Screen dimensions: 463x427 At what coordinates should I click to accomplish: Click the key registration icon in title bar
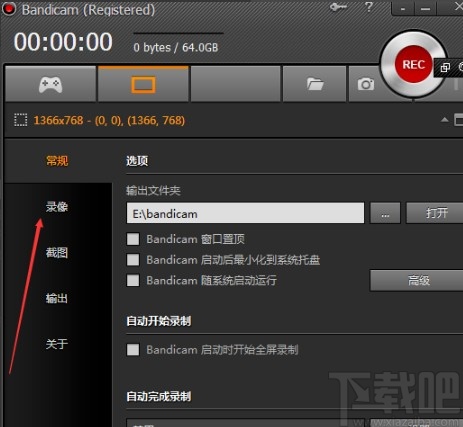338,7
